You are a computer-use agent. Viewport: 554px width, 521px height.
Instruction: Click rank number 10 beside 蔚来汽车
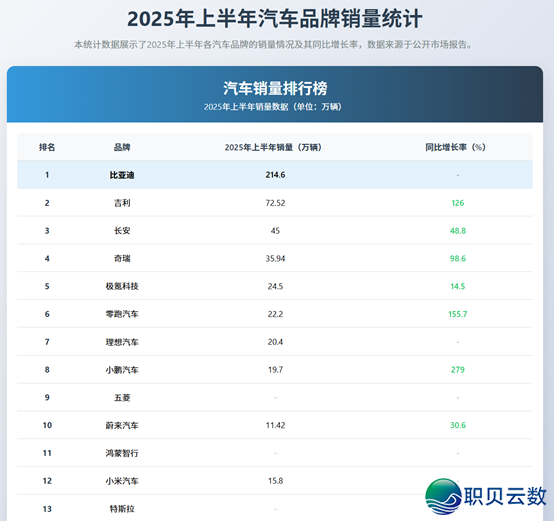47,425
